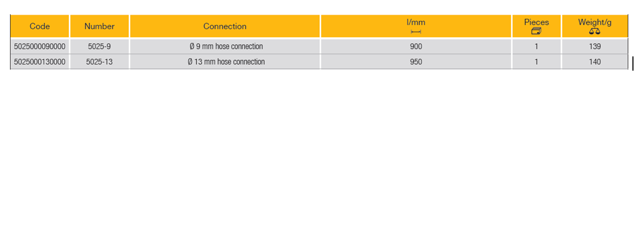Click the box icon under Pieces
644x242 pixels.
[x=536, y=32]
